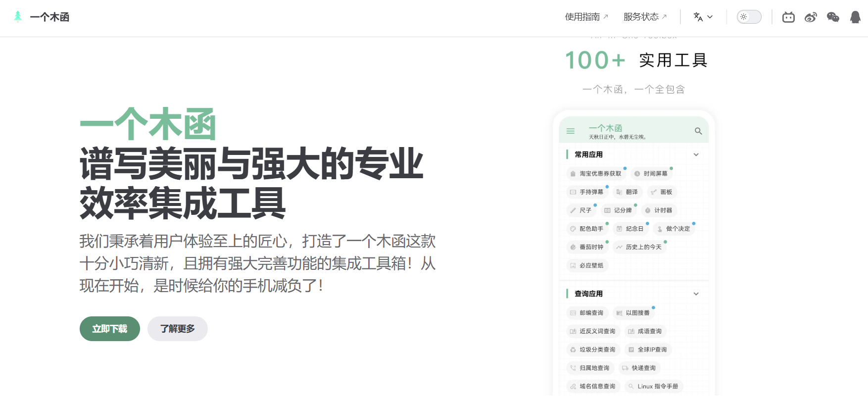The width and height of the screenshot is (868, 403).
Task: Collapse the 查询应用 section chevron
Action: pos(696,294)
